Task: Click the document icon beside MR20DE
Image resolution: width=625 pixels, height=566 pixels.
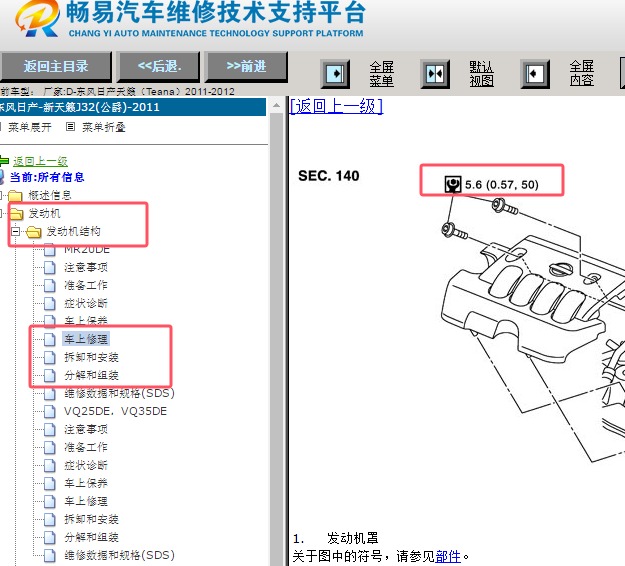Action: pos(49,250)
